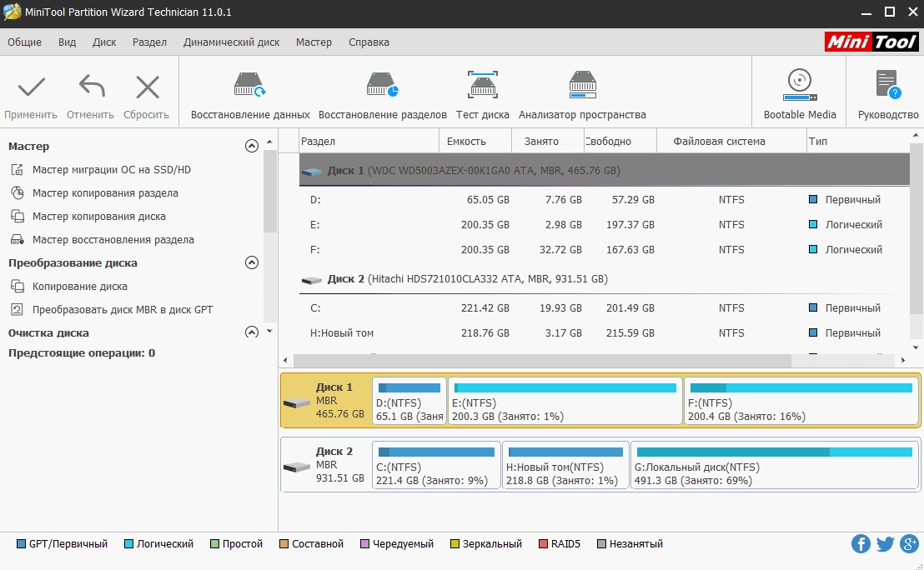Open the Facebook share icon
This screenshot has height=570, width=924.
pos(861,543)
